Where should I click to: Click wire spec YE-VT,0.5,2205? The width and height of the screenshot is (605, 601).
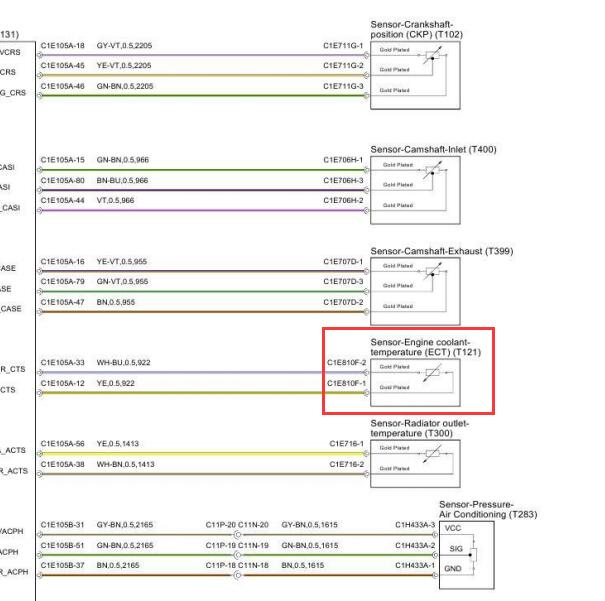[124, 66]
